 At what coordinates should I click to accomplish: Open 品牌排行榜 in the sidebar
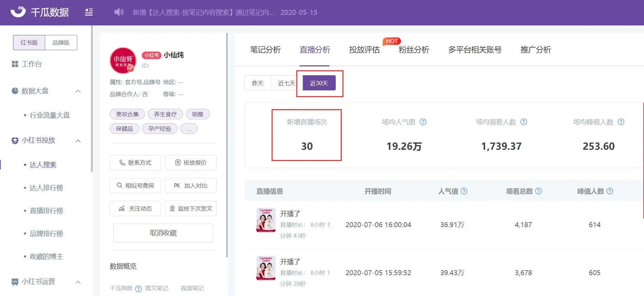[46, 233]
